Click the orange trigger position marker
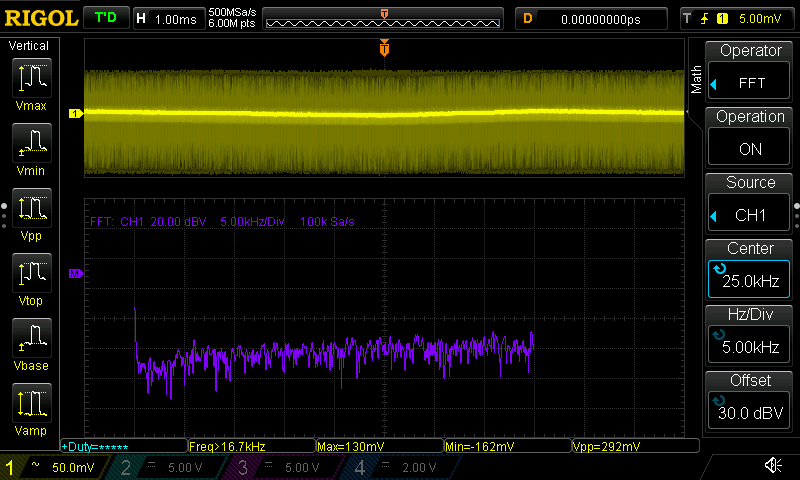 (x=384, y=47)
